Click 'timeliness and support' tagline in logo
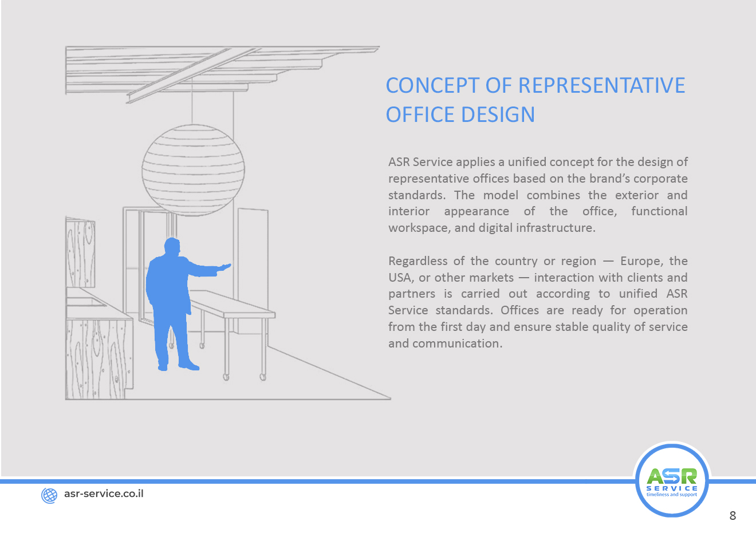 pos(672,495)
